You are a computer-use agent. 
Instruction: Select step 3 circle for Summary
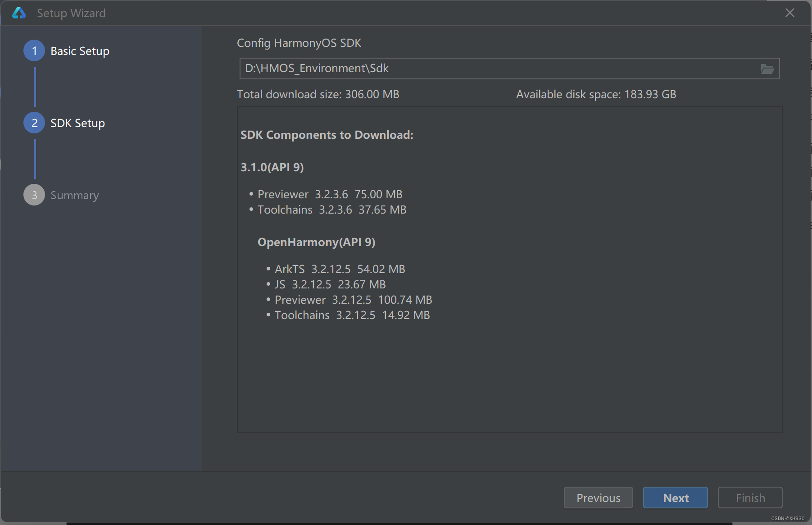coord(34,195)
